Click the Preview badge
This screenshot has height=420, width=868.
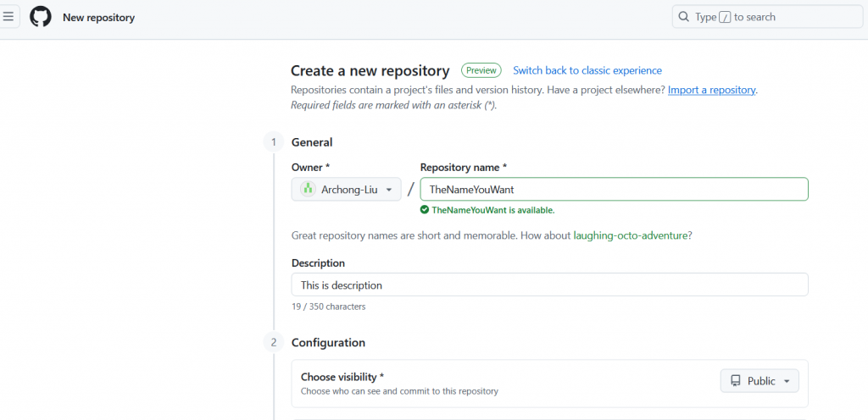click(x=481, y=70)
